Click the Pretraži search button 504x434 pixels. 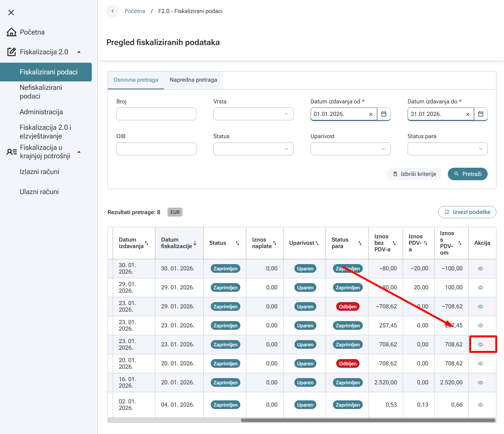click(x=467, y=174)
